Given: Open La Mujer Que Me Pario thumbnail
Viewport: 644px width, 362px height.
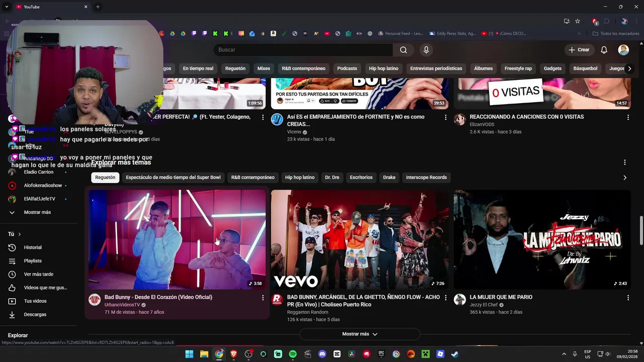Looking at the screenshot, I should [x=542, y=239].
